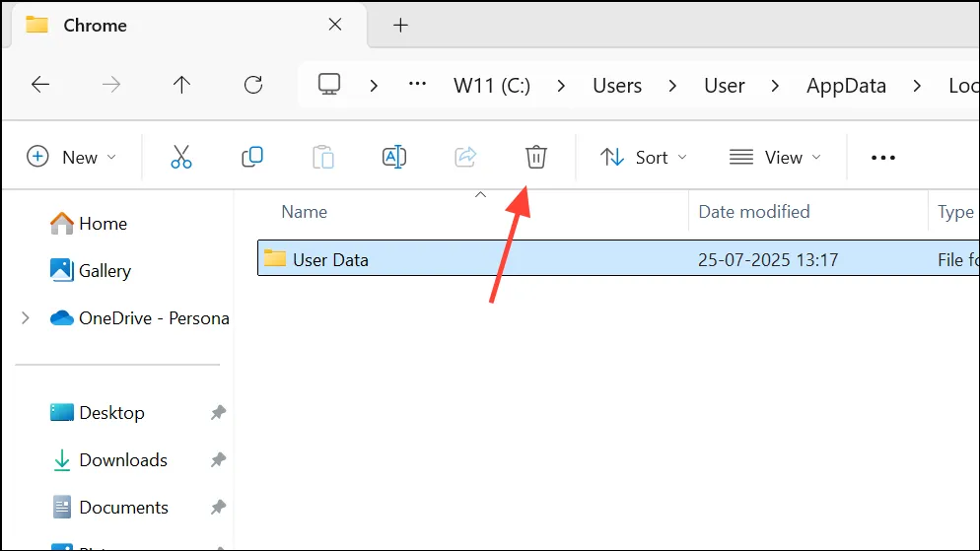Click the Back navigation arrow

coord(40,85)
